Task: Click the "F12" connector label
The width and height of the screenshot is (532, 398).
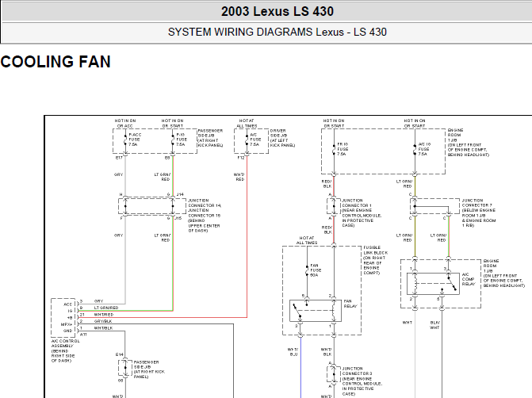Action: tap(241, 158)
